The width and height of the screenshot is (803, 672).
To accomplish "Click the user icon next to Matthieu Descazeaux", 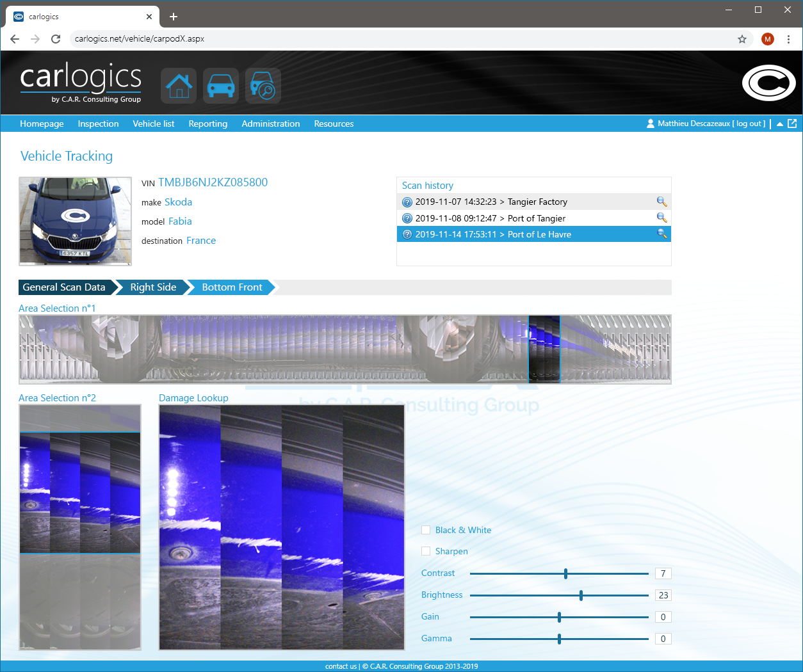I will (x=651, y=124).
